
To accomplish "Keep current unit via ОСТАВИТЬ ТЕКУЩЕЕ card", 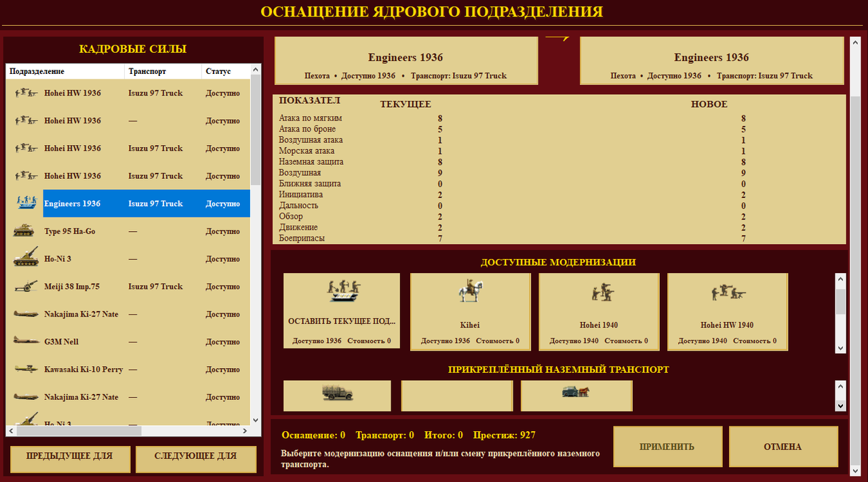I will tap(342, 311).
